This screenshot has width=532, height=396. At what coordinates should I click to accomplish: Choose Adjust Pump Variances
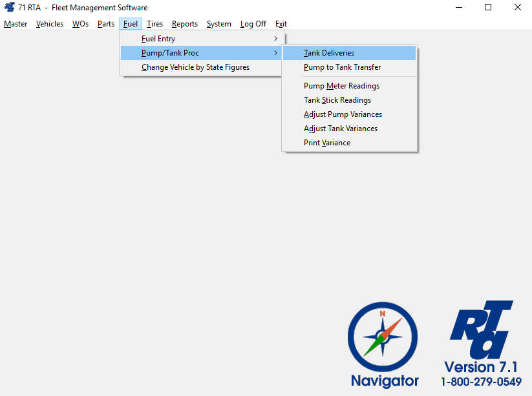tap(343, 114)
